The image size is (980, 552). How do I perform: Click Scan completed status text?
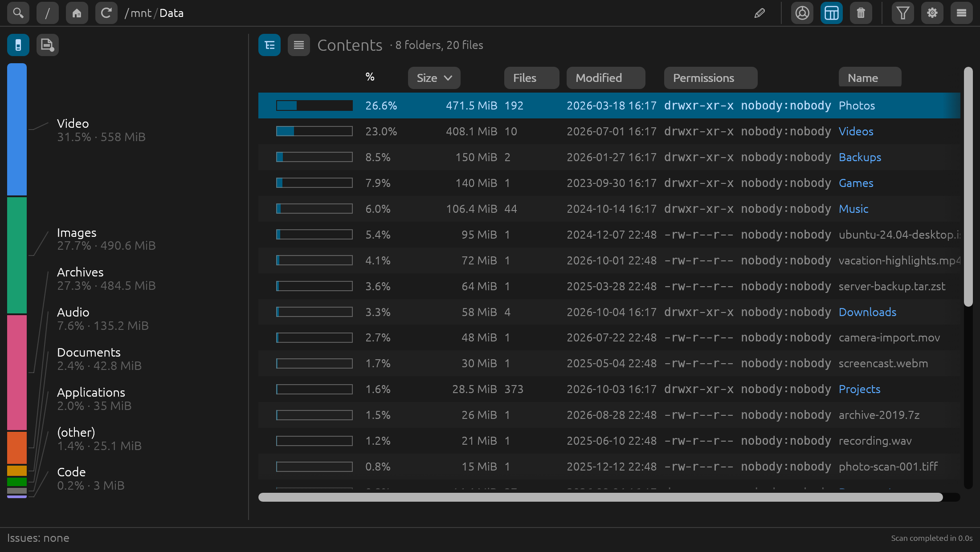click(932, 538)
